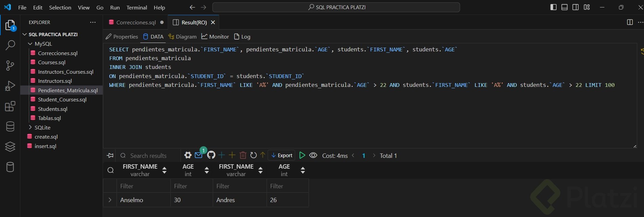The image size is (644, 217).
Task: Switch to the Correcciones.sql tab
Action: (136, 22)
